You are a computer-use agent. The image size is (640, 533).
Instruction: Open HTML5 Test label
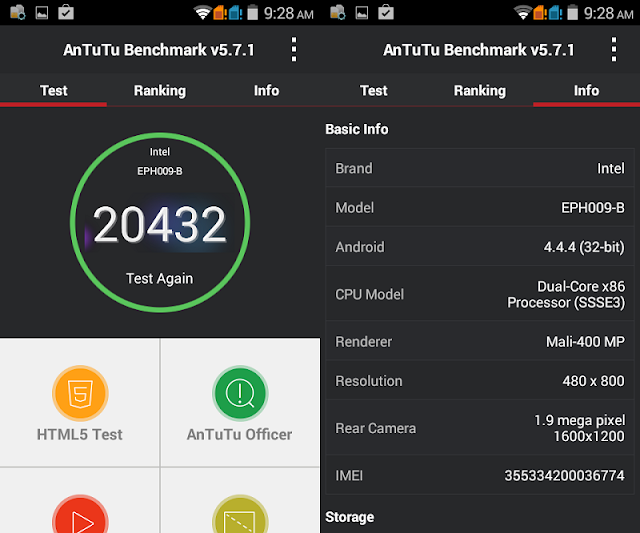(80, 435)
